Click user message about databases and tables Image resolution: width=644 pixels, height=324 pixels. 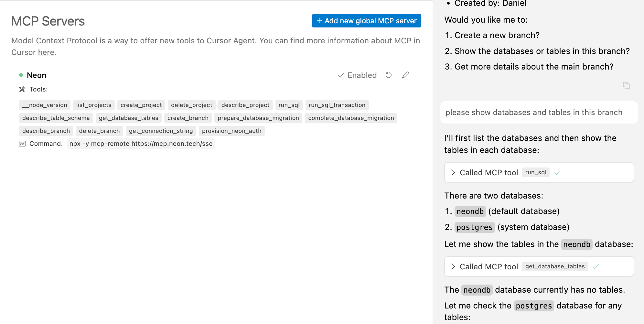(x=539, y=113)
